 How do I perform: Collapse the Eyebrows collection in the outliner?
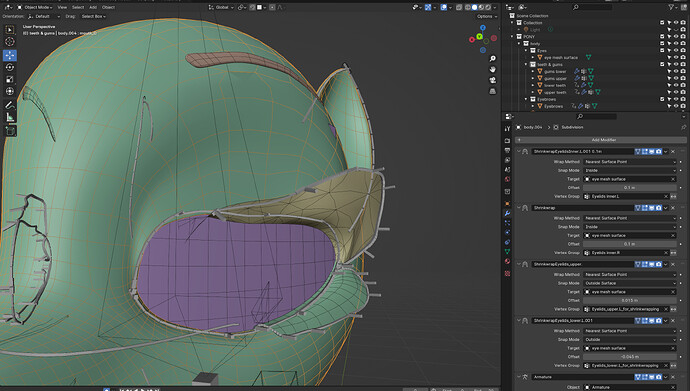[x=526, y=99]
